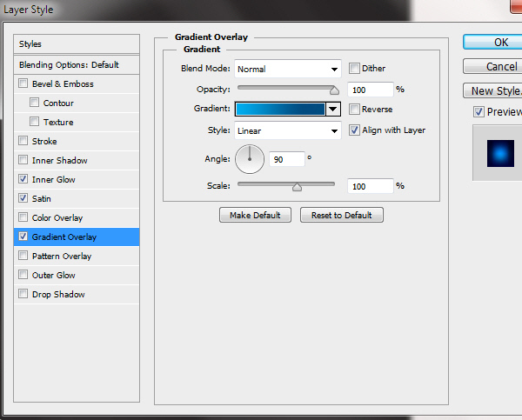Enable the Dither checkbox
522x420 pixels.
(354, 69)
